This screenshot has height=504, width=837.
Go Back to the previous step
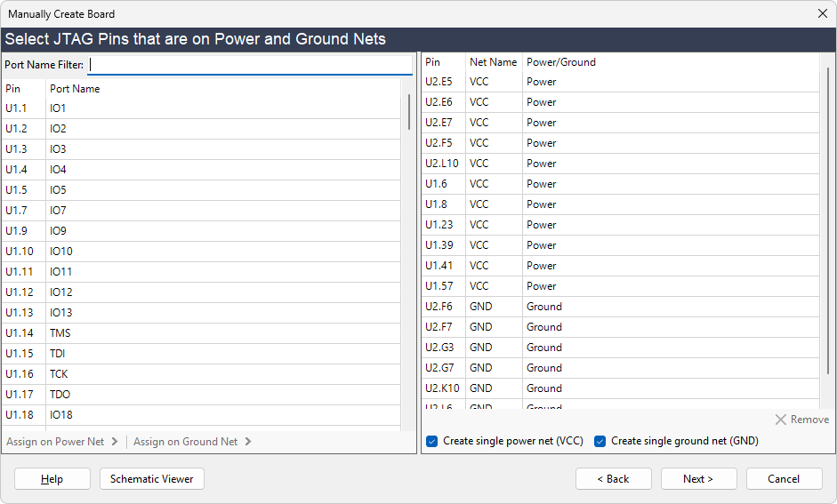pos(613,479)
